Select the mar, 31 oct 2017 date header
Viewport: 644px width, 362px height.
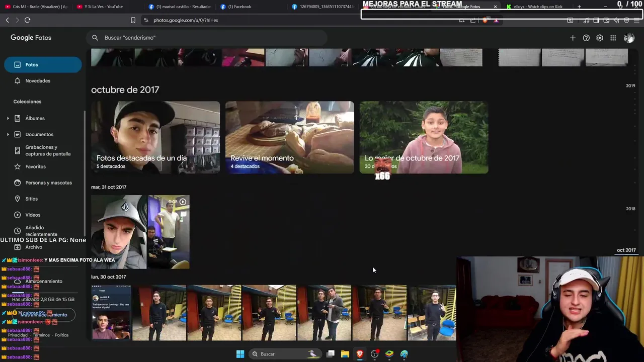[x=109, y=187]
